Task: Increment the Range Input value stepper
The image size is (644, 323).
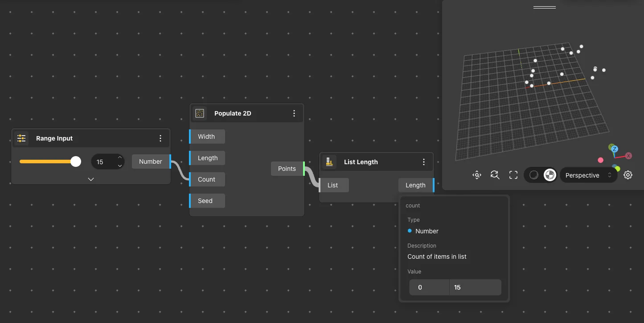Action: pyautogui.click(x=119, y=157)
